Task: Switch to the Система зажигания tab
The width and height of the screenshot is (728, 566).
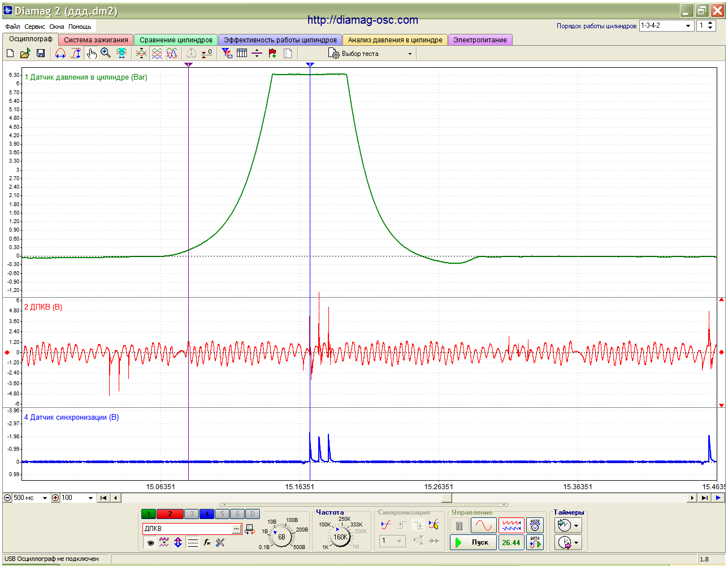Action: tap(96, 40)
